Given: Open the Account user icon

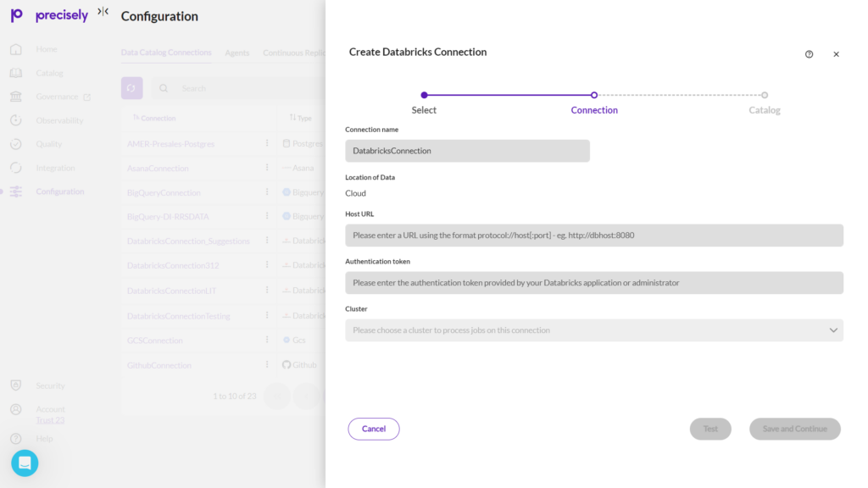Looking at the screenshot, I should click(16, 409).
